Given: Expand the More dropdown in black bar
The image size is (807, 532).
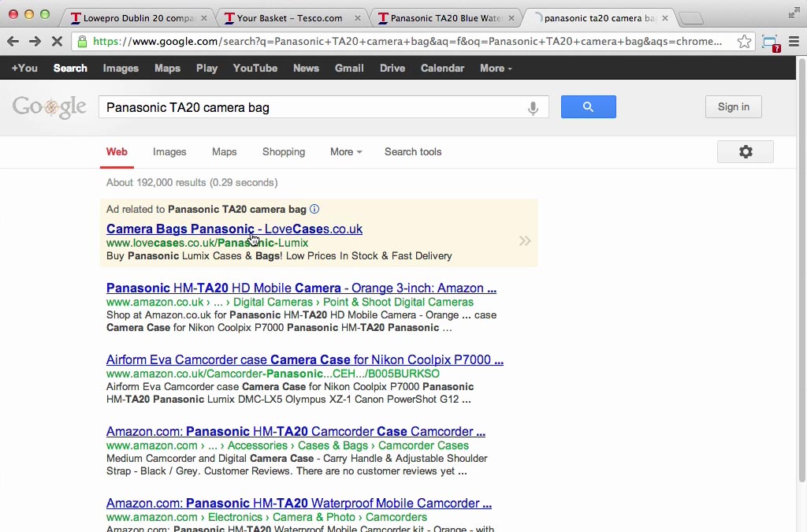Looking at the screenshot, I should (x=496, y=68).
